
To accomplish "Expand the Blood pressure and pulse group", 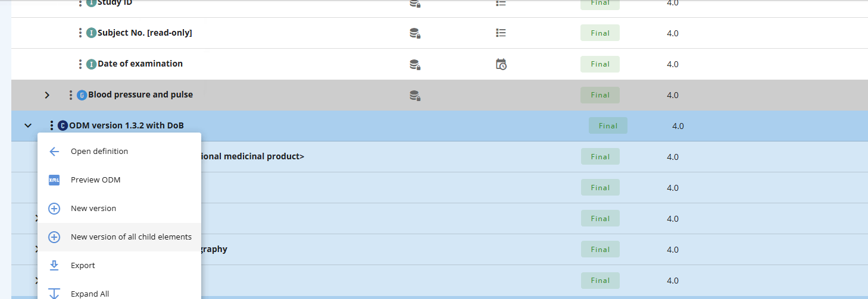I will [x=47, y=95].
